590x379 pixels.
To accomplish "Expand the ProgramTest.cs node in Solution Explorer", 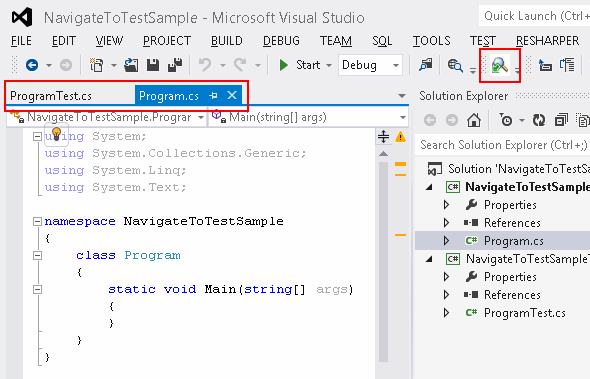I will pyautogui.click(x=447, y=313).
